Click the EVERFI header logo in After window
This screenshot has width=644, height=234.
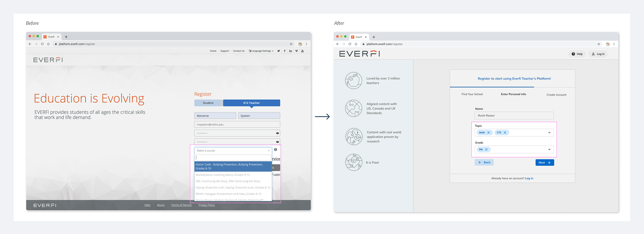click(x=359, y=54)
